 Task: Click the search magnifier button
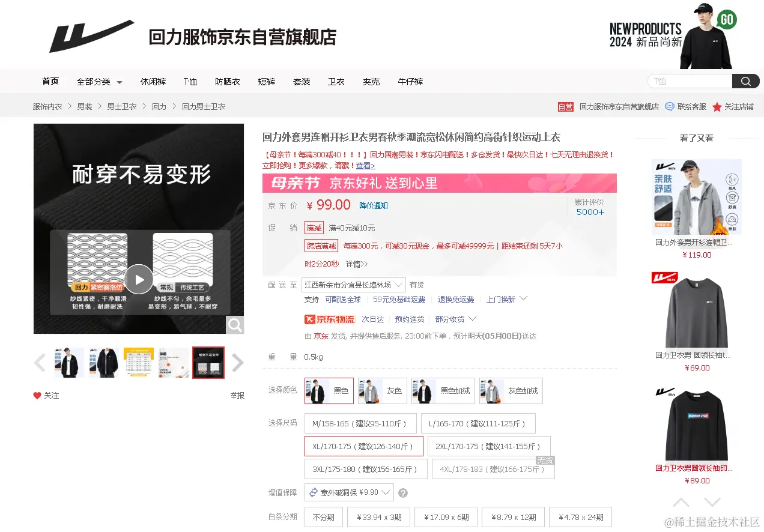pyautogui.click(x=745, y=82)
